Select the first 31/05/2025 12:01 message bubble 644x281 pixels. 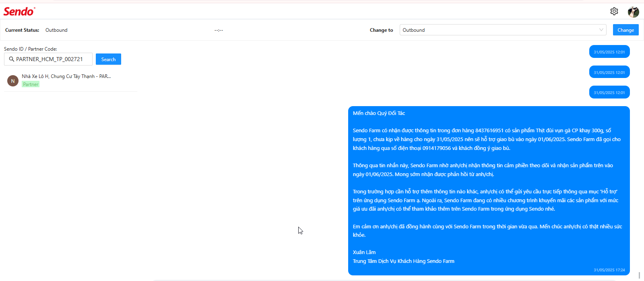(x=609, y=51)
